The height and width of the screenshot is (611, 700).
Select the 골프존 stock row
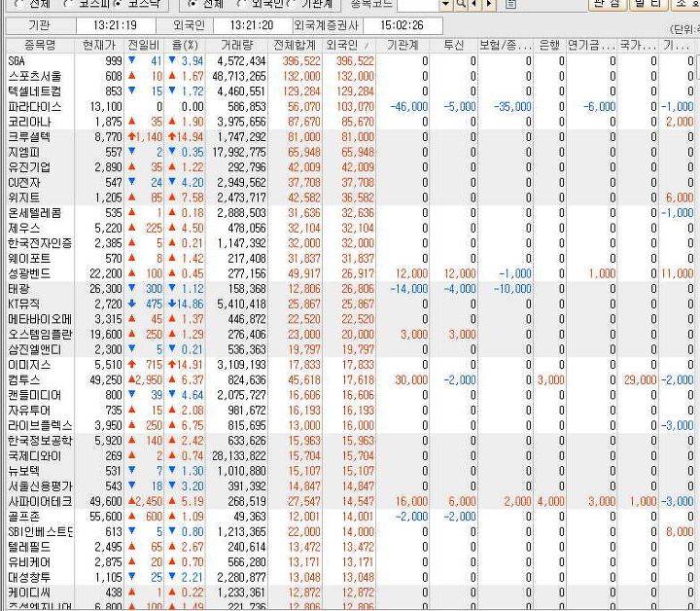point(350,517)
